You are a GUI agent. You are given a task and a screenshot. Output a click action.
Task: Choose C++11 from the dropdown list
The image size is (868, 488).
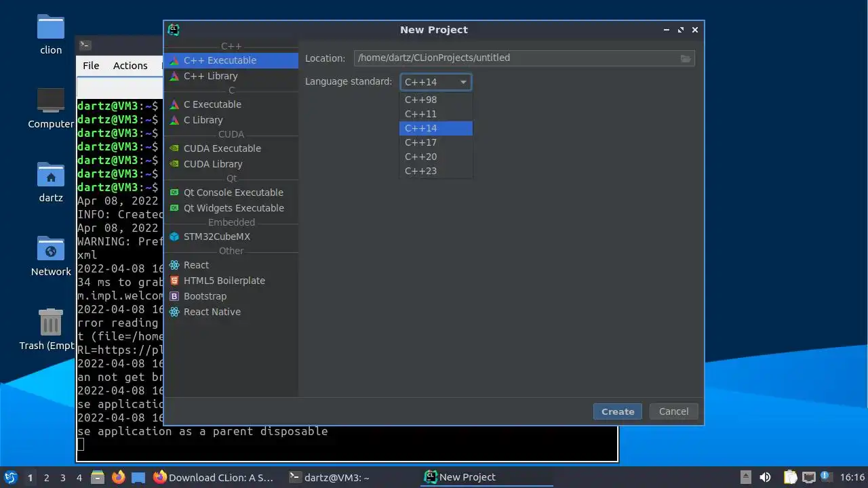(435, 114)
